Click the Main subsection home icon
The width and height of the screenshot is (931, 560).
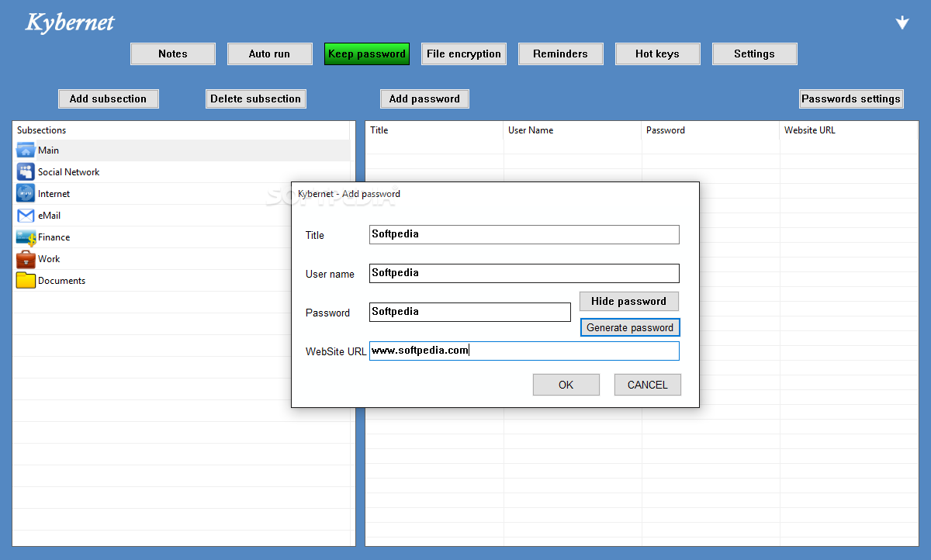[26, 150]
